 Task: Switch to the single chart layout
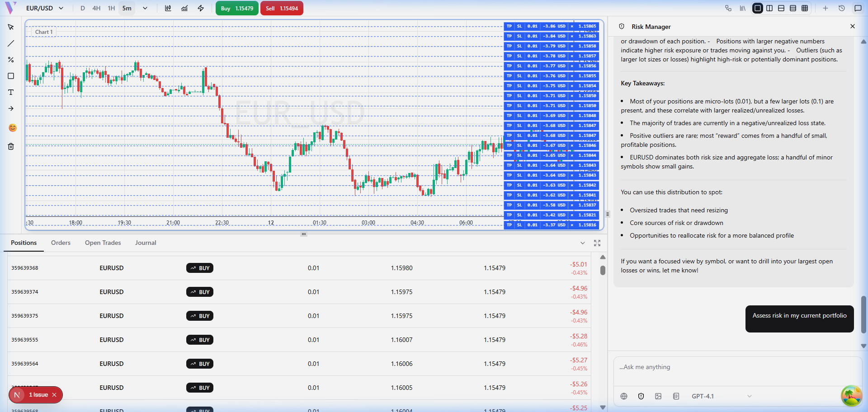pos(758,8)
